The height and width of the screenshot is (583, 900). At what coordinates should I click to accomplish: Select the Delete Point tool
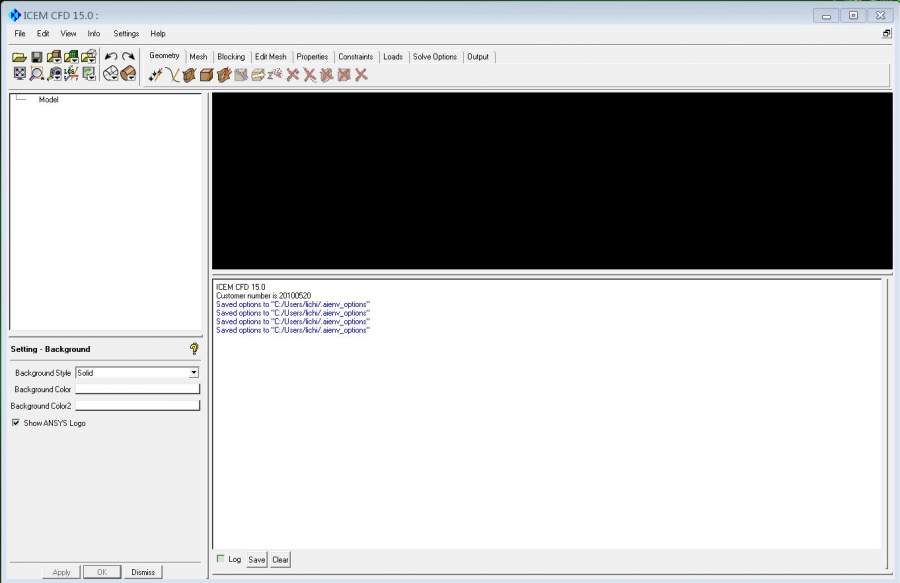pyautogui.click(x=293, y=75)
